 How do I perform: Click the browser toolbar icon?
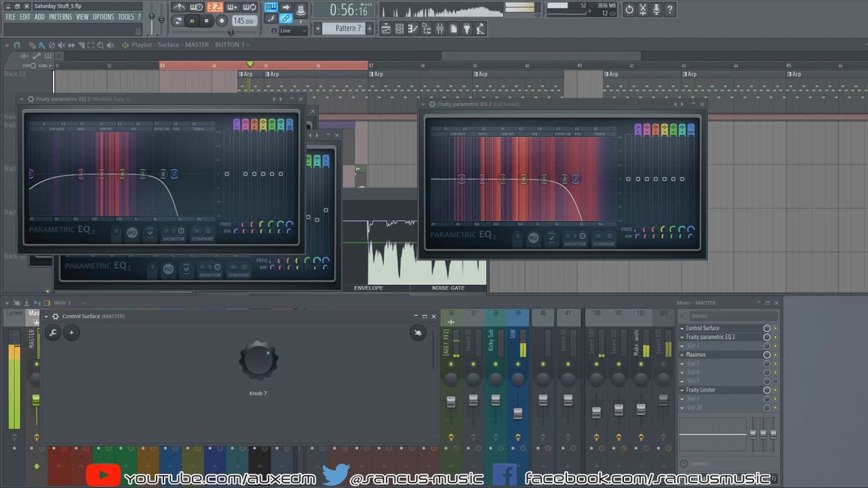point(427,28)
